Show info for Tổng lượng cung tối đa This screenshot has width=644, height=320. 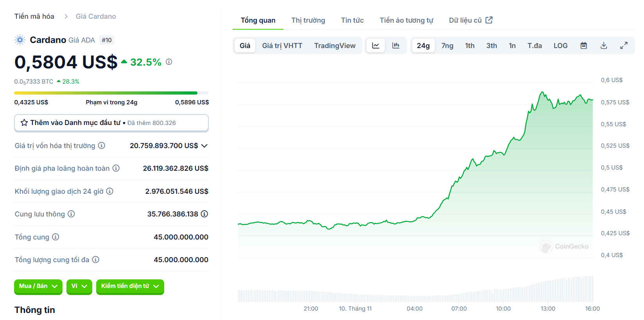[x=95, y=259]
